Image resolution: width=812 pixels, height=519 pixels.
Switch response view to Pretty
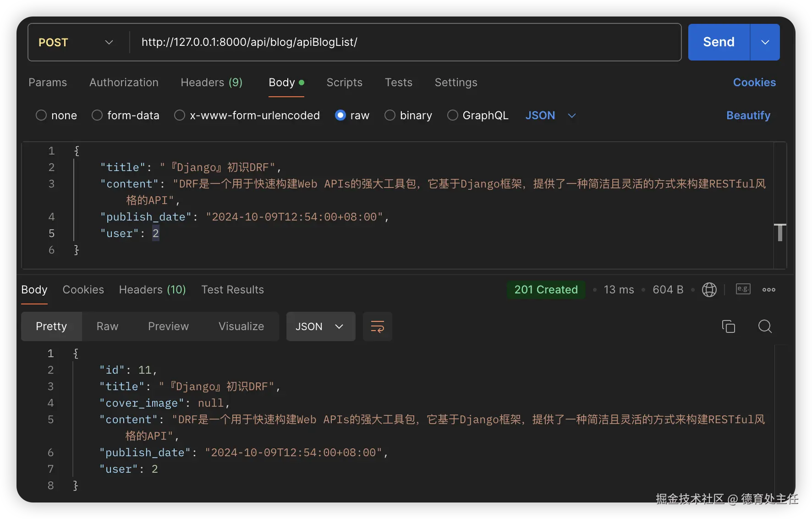[x=51, y=326]
